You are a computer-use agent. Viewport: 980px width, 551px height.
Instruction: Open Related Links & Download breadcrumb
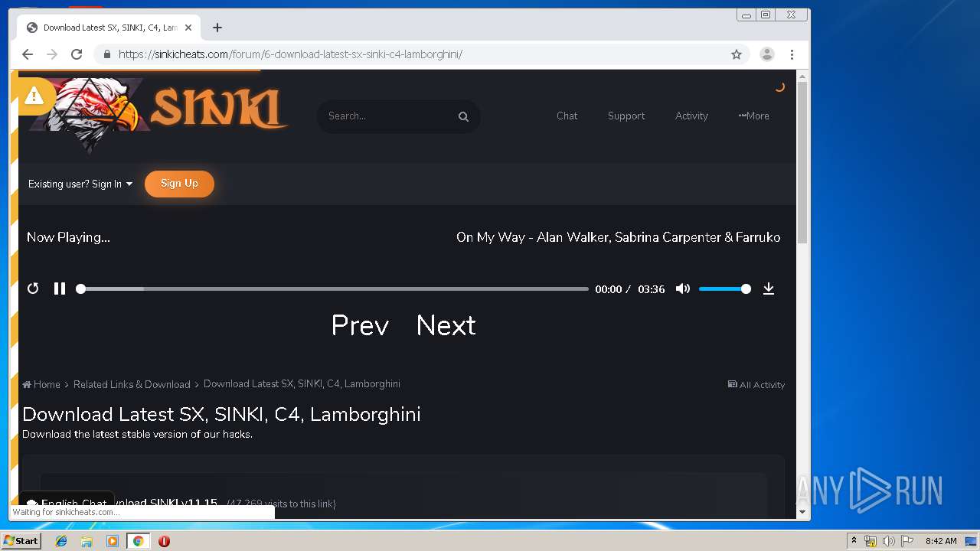[x=132, y=384]
